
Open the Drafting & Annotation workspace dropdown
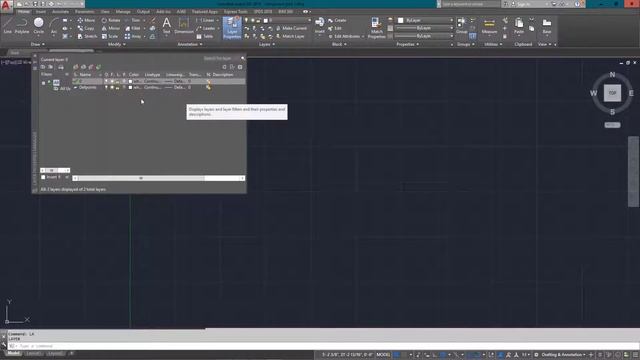tap(563, 355)
